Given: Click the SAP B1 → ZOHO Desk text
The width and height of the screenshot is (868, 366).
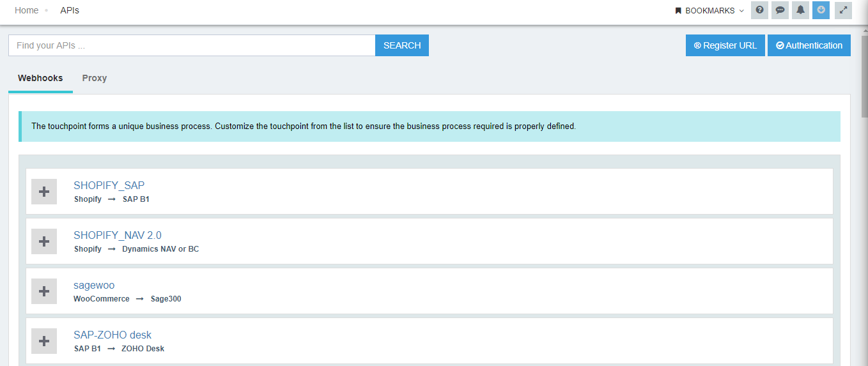Looking at the screenshot, I should (119, 349).
